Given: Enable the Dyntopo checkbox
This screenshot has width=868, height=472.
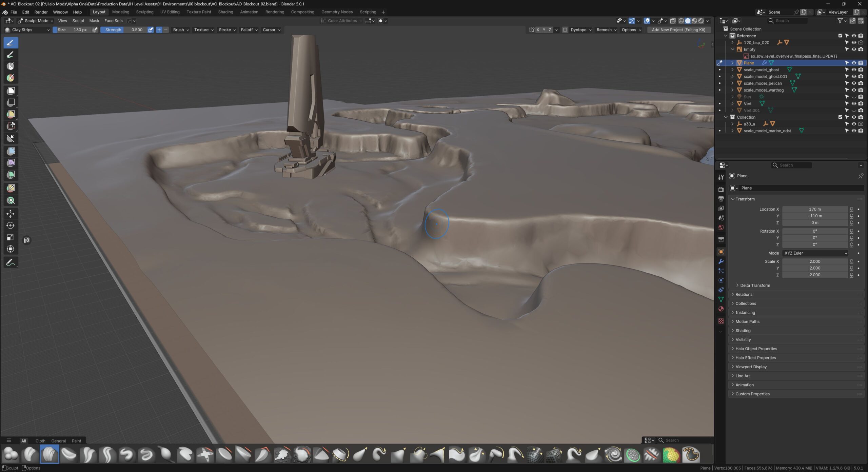Looking at the screenshot, I should pyautogui.click(x=565, y=30).
